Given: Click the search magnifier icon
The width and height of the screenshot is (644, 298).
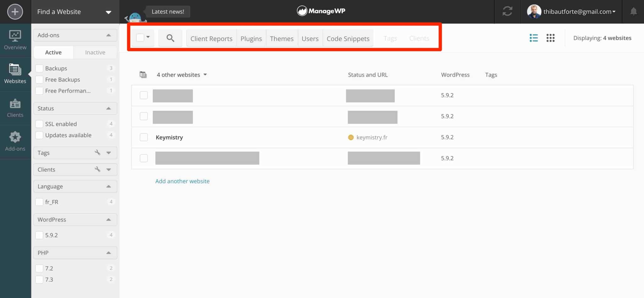Looking at the screenshot, I should pyautogui.click(x=170, y=38).
